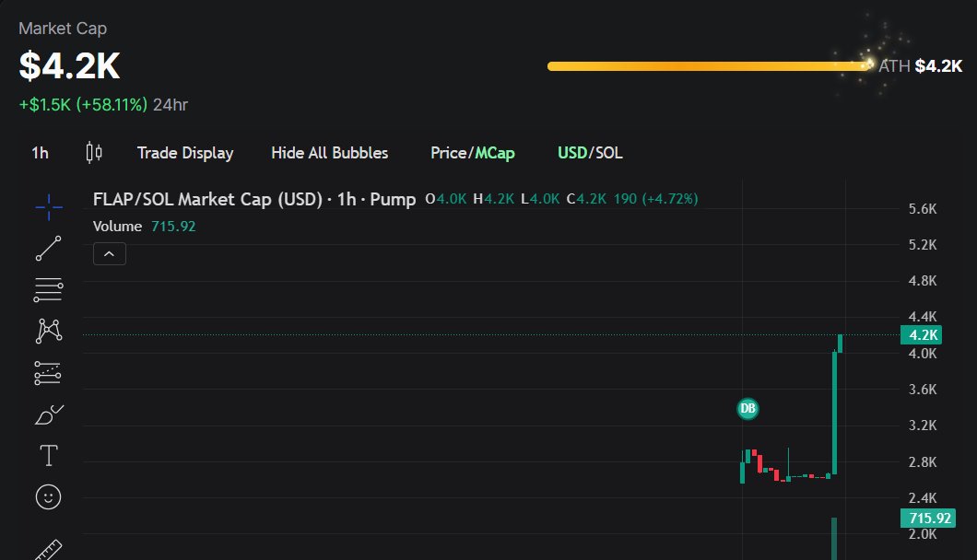
Task: Select the crosshair tool
Action: pos(47,207)
